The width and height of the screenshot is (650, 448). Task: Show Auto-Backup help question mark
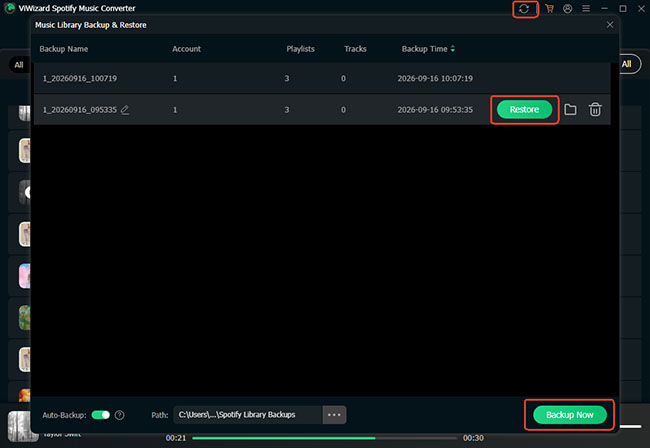coord(119,415)
